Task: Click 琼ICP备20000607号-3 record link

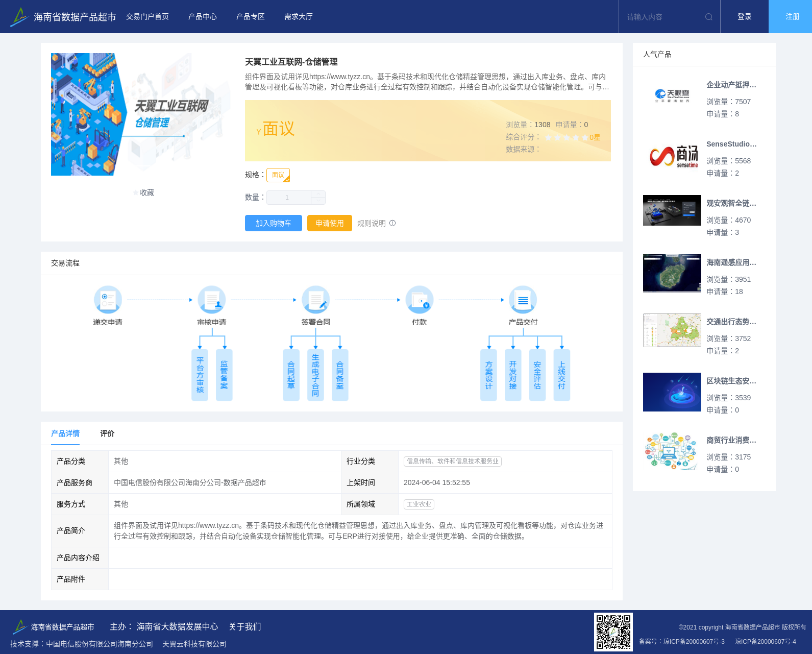Action: [694, 641]
